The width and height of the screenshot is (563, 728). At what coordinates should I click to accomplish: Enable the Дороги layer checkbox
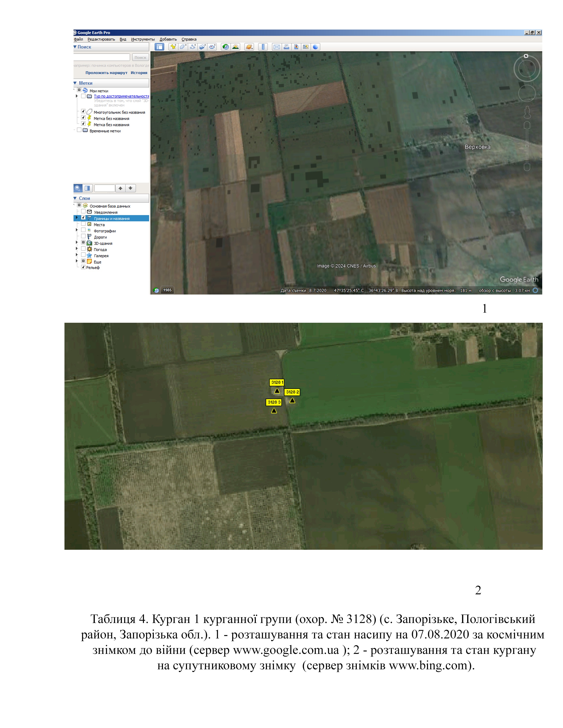click(x=83, y=236)
